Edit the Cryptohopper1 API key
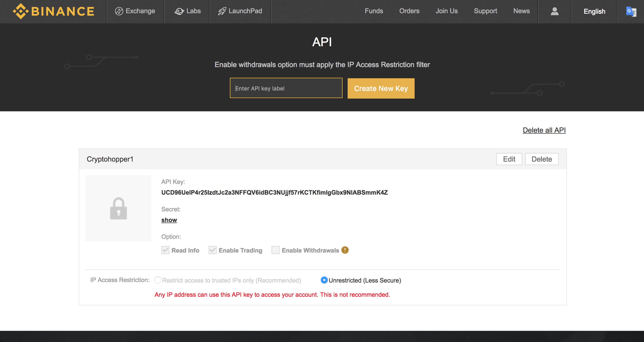Screen dimensions: 644x342 pos(509,159)
